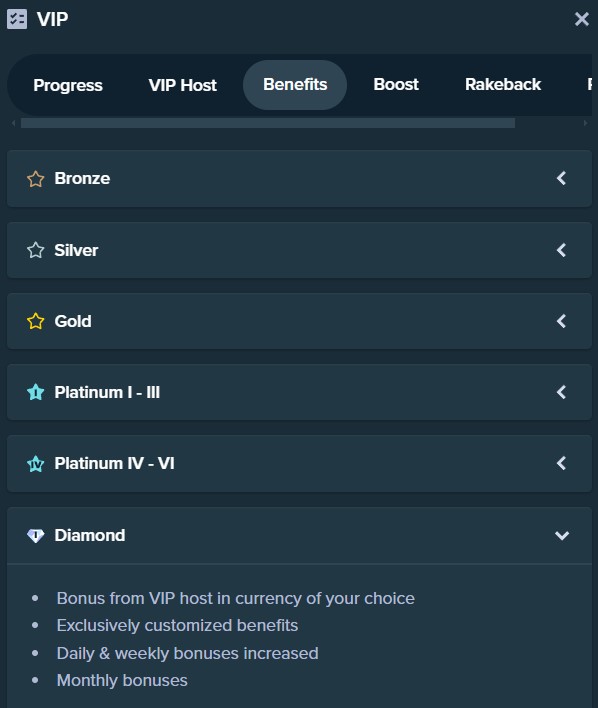Click the Silver star icon

pos(36,250)
